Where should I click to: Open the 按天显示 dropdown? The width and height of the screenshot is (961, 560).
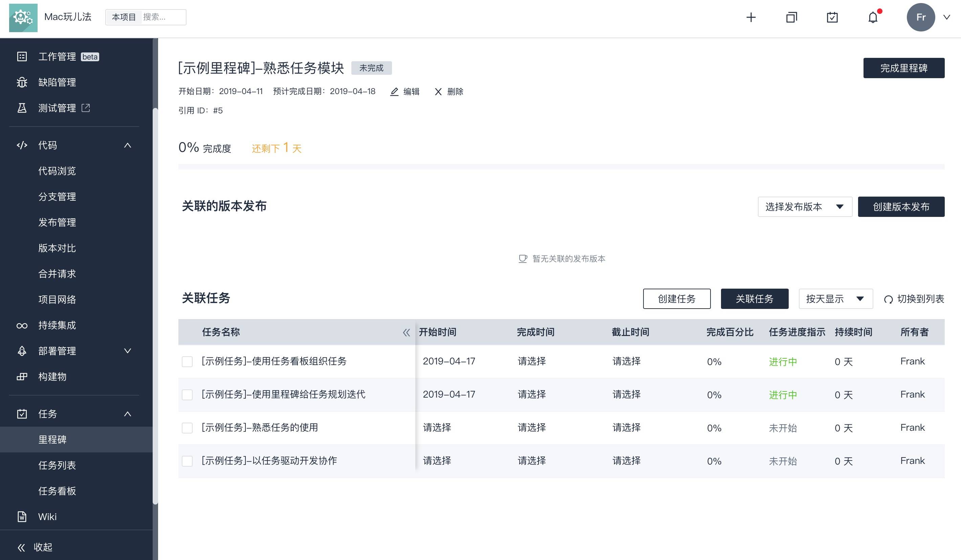tap(835, 299)
